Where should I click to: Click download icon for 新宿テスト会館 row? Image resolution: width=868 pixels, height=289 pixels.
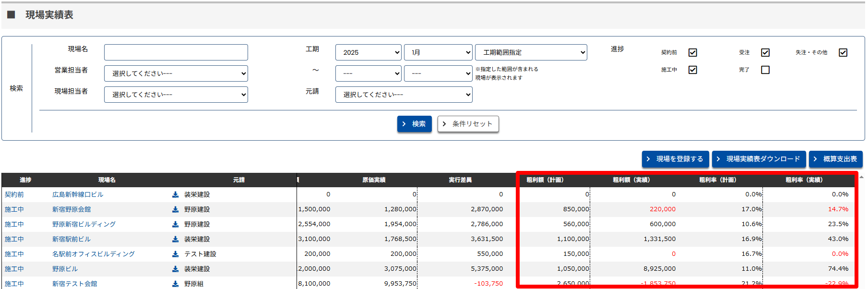coord(176,284)
